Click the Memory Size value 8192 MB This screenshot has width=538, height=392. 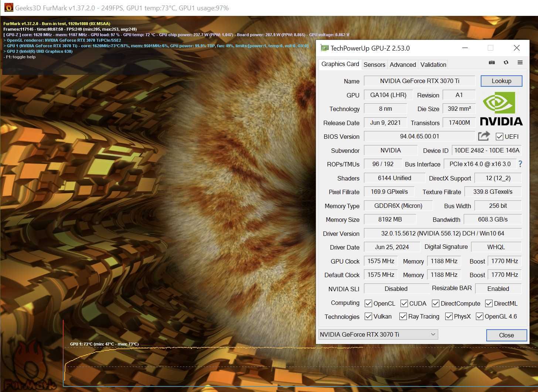point(390,219)
